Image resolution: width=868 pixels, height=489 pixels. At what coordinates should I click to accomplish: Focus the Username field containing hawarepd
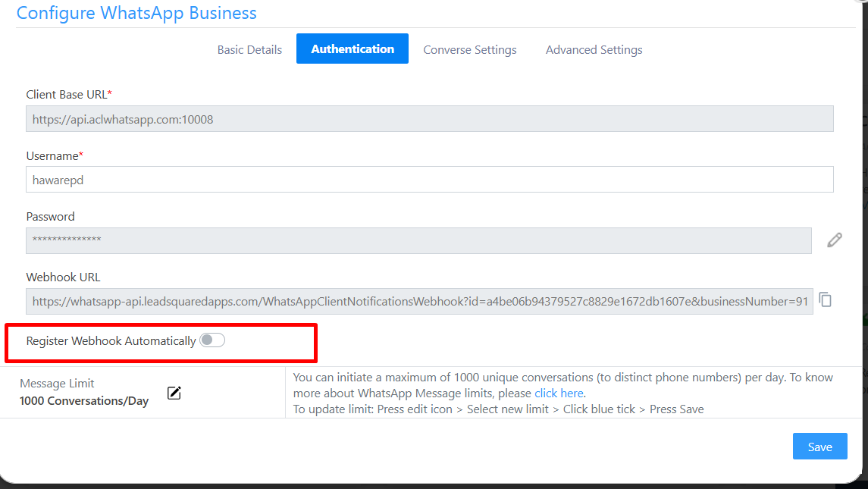[x=429, y=180]
